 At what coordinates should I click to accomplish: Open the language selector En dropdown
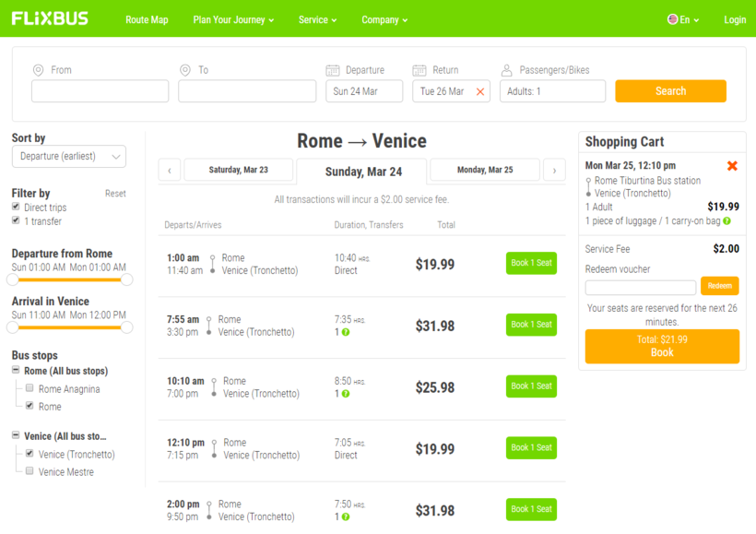point(683,19)
